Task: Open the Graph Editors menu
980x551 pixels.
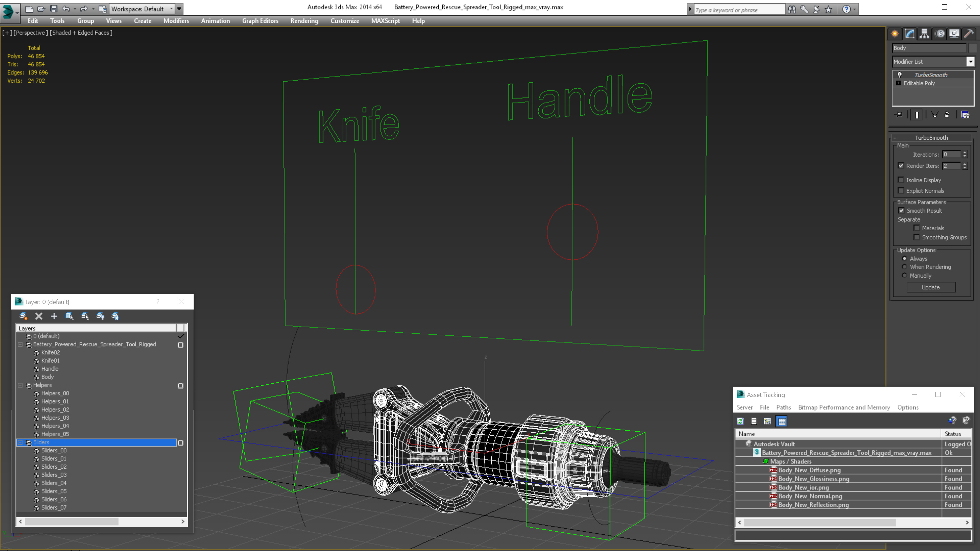Action: (260, 21)
